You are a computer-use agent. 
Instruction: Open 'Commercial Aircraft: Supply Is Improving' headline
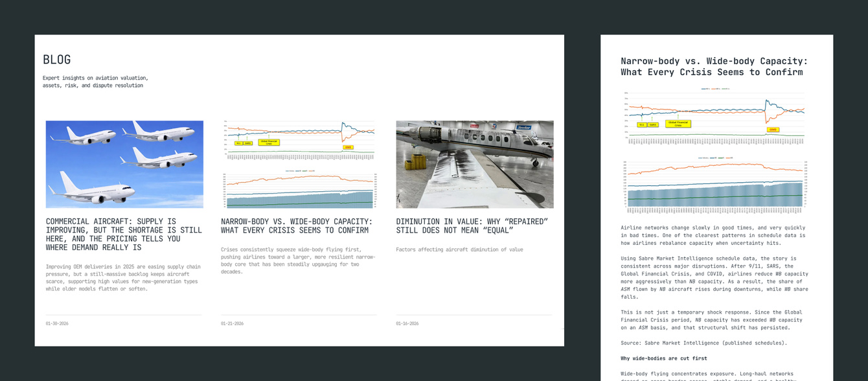(x=124, y=235)
